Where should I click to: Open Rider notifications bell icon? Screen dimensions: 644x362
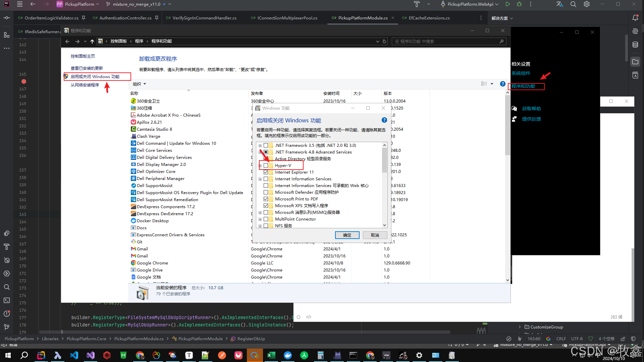(635, 18)
